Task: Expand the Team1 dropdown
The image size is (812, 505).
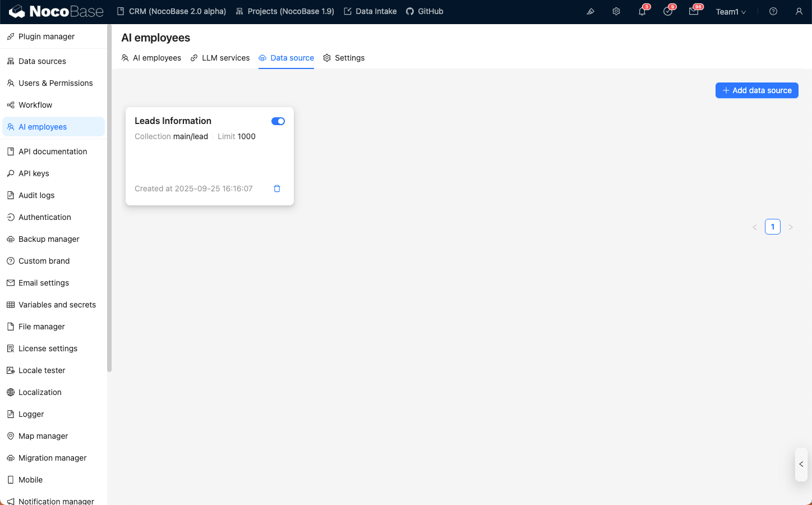Action: coord(731,12)
